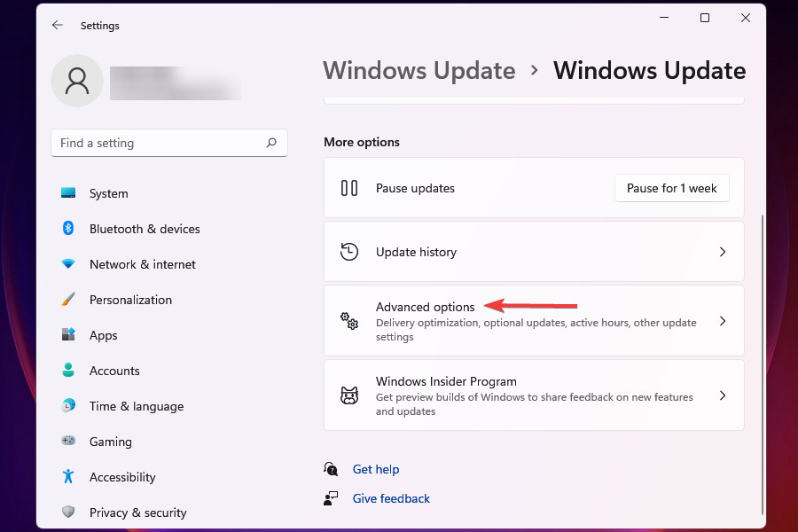
Task: Open the Give feedback link
Action: pyautogui.click(x=391, y=498)
